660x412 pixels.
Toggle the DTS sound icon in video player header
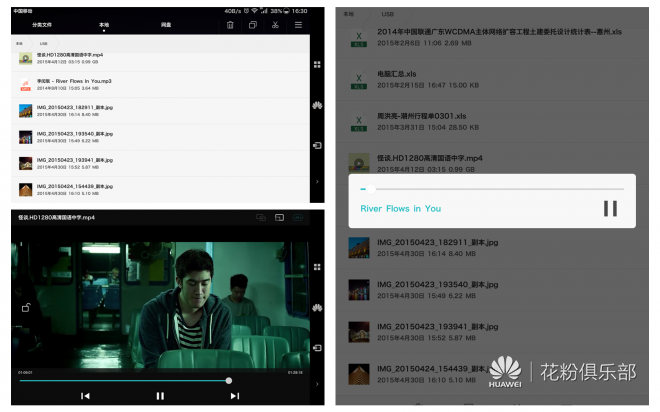298,218
